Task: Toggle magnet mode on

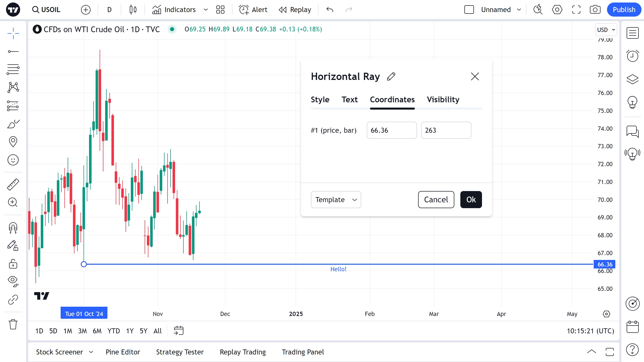Action: (13, 228)
